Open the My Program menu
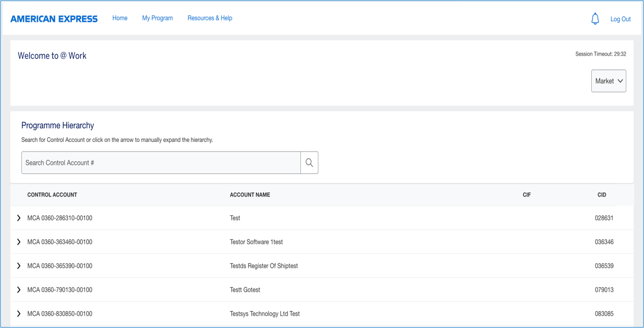 point(157,18)
